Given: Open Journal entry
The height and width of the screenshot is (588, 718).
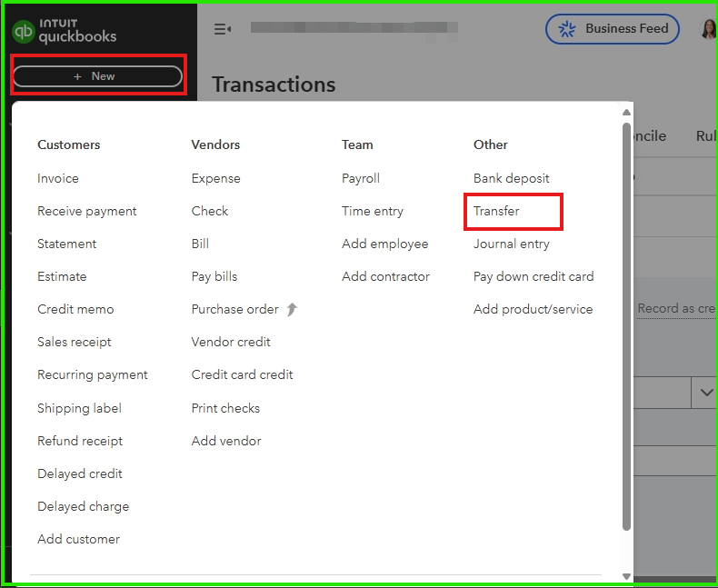Looking at the screenshot, I should 512,244.
